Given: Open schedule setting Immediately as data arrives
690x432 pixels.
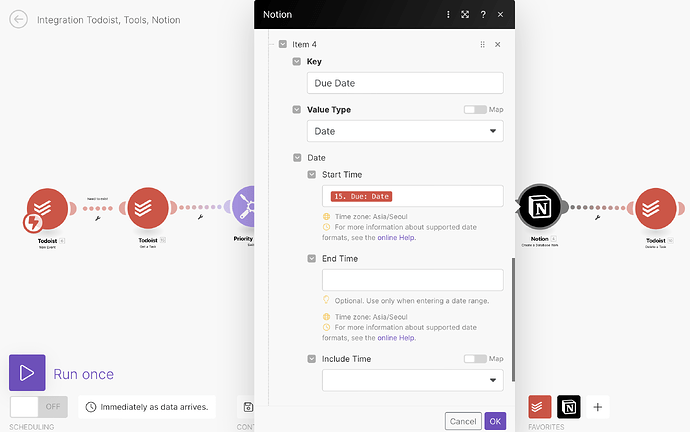Looking at the screenshot, I should (x=147, y=407).
